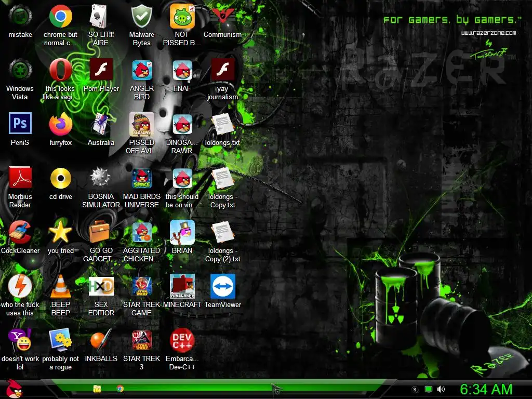Open the red bird Start button
The width and height of the screenshot is (532, 399).
click(x=14, y=389)
